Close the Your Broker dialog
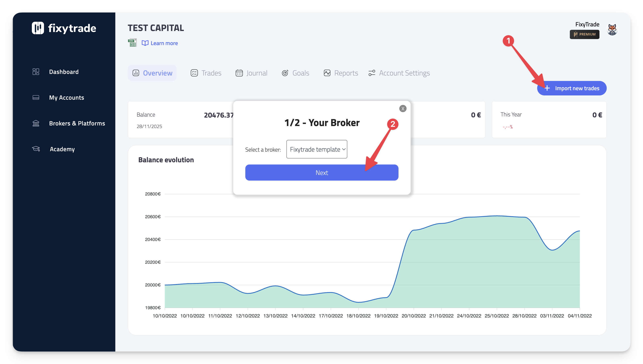 (403, 109)
